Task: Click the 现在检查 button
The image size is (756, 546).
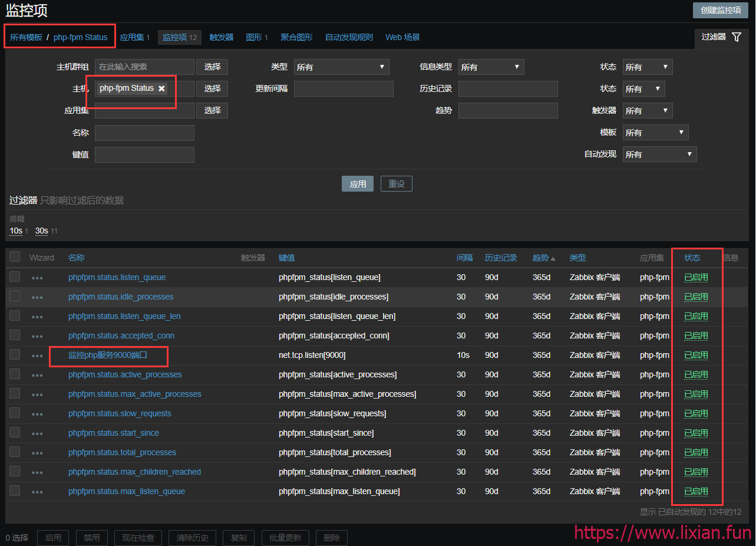Action: (138, 538)
